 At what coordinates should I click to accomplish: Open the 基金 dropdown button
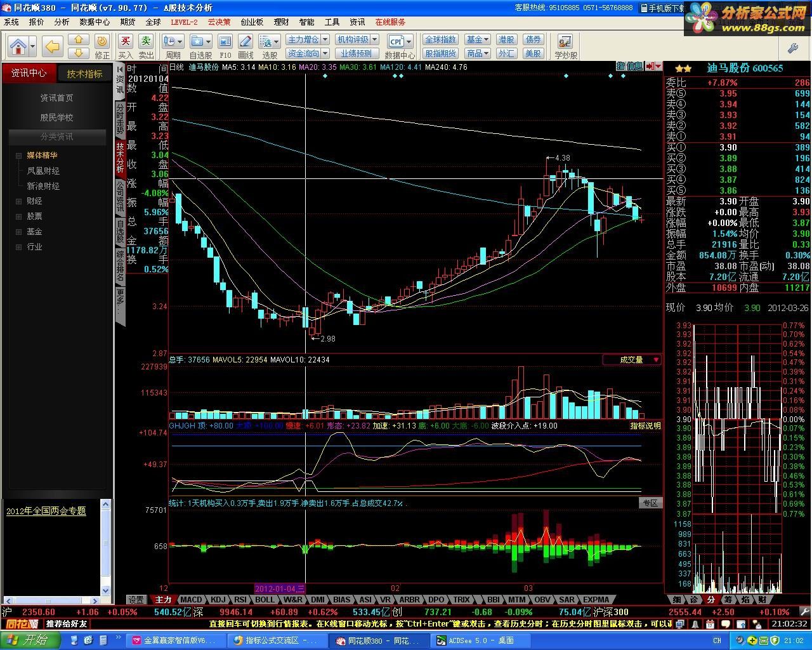[478, 39]
